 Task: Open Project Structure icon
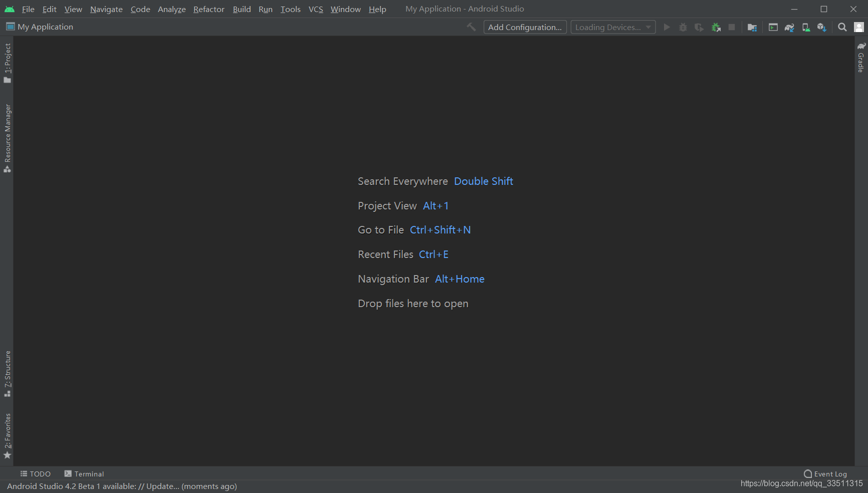tap(752, 27)
